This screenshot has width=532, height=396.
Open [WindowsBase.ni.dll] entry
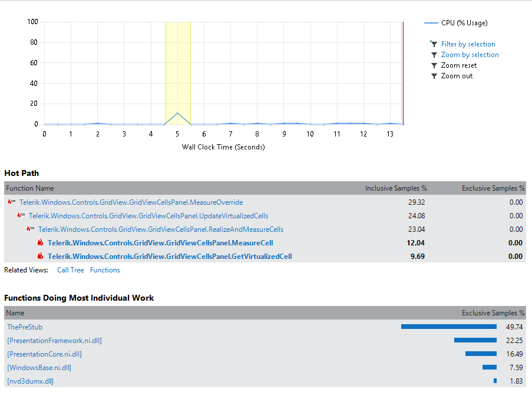(39, 368)
